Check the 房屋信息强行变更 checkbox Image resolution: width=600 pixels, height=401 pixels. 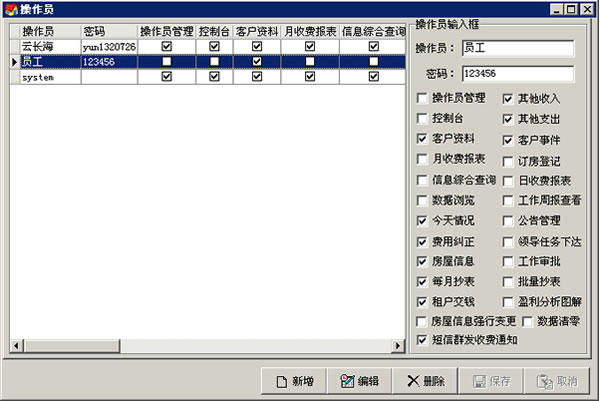(x=421, y=321)
